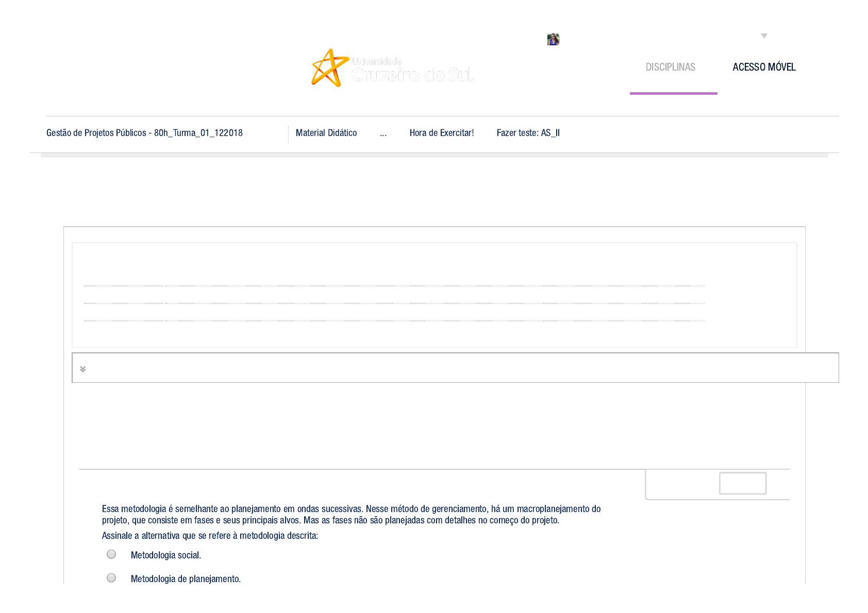Switch to the DISCIPLINAS tab
Viewport: 868px width, 613px height.
671,67
